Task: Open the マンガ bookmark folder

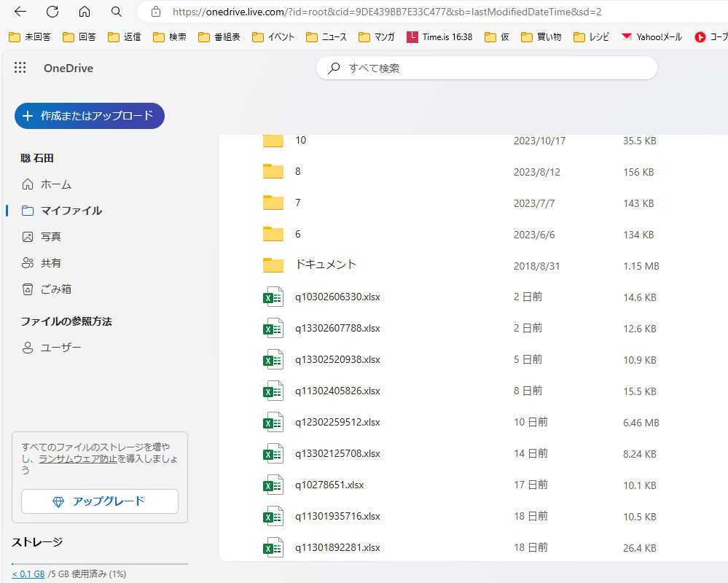Action: (x=377, y=37)
